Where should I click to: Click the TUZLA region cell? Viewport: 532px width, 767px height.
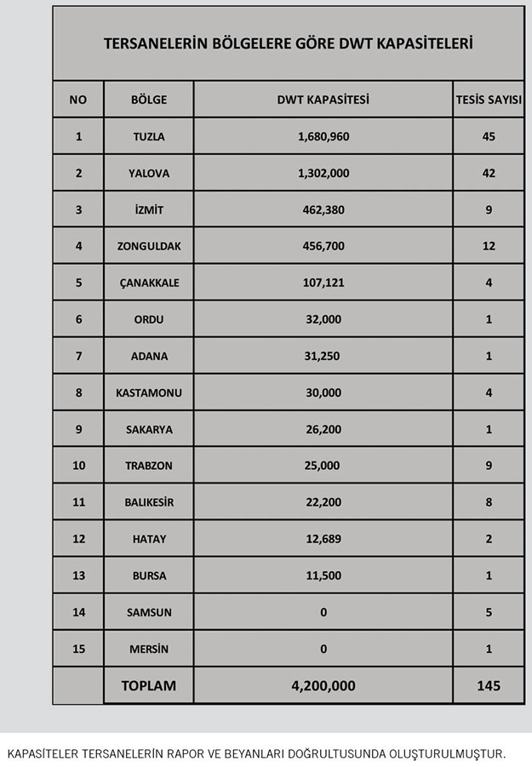[x=149, y=136]
